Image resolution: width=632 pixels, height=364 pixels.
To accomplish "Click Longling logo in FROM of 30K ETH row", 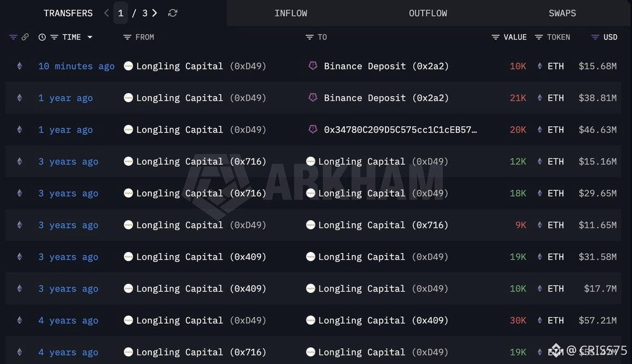I will [x=128, y=320].
